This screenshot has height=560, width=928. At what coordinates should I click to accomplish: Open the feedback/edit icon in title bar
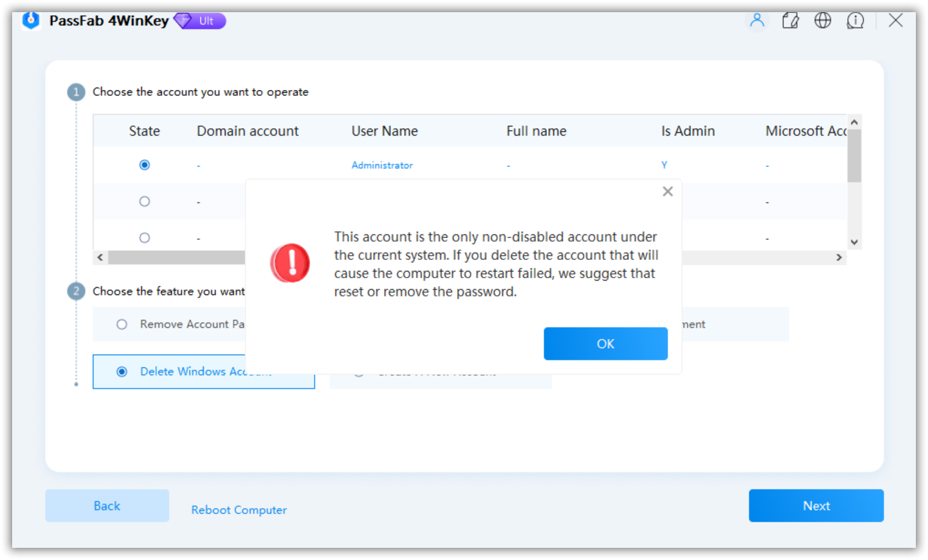click(x=791, y=20)
